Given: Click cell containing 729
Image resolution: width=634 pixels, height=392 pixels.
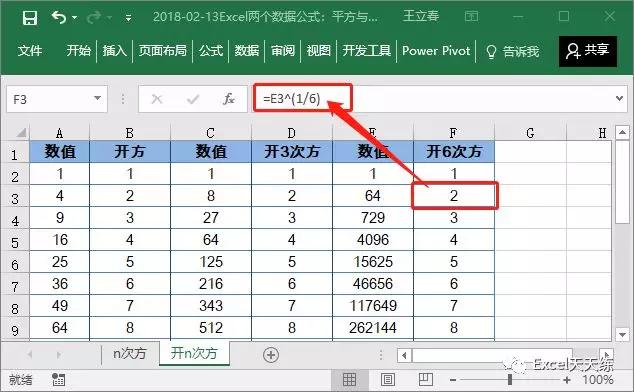Looking at the screenshot, I should pyautogui.click(x=373, y=218).
